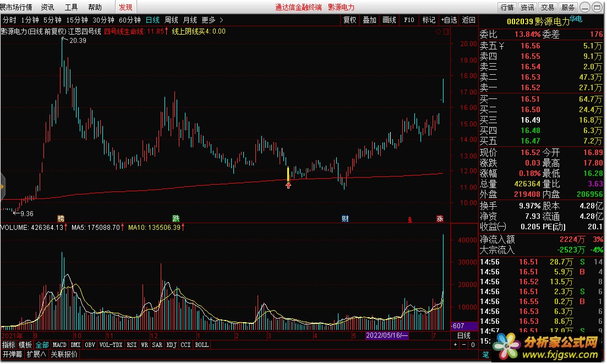The image size is (607, 364).
Task: Click the 画线 drawing button
Action: point(389,20)
